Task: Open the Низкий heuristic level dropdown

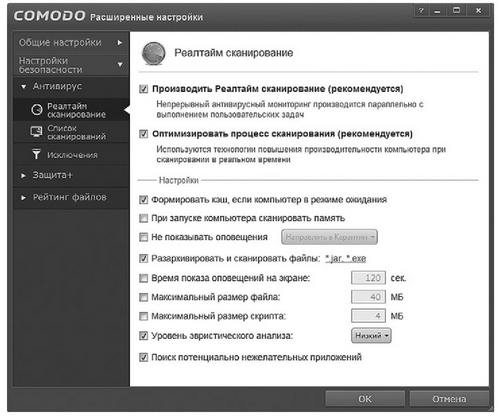Action: pyautogui.click(x=371, y=336)
